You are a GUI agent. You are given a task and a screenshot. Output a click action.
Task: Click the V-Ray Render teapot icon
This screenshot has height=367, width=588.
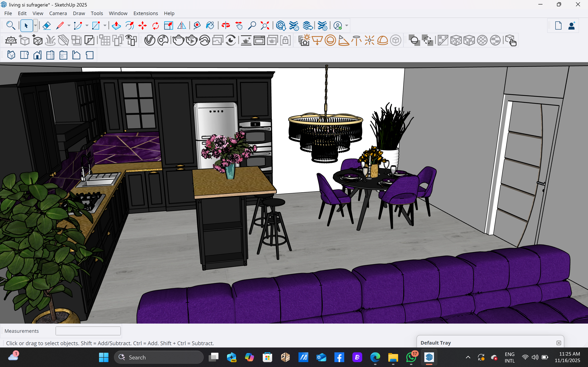(x=179, y=40)
